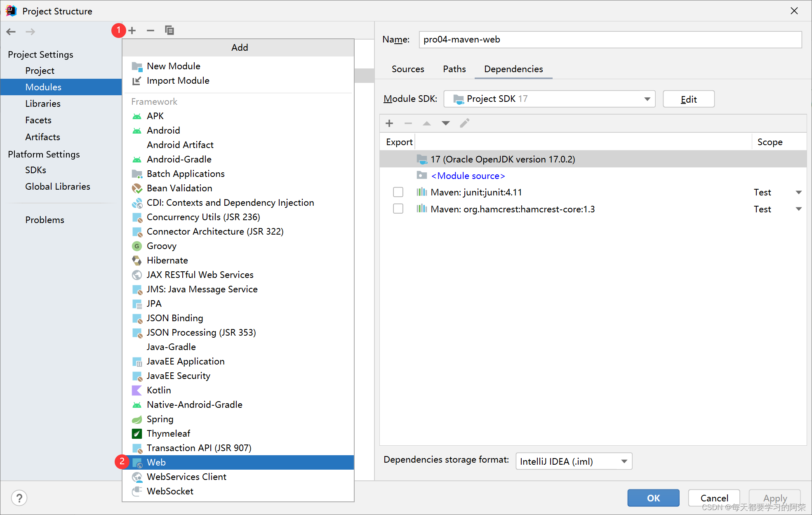Click the edit dependency pencil icon
Screen dimensions: 812x515
[x=465, y=123]
